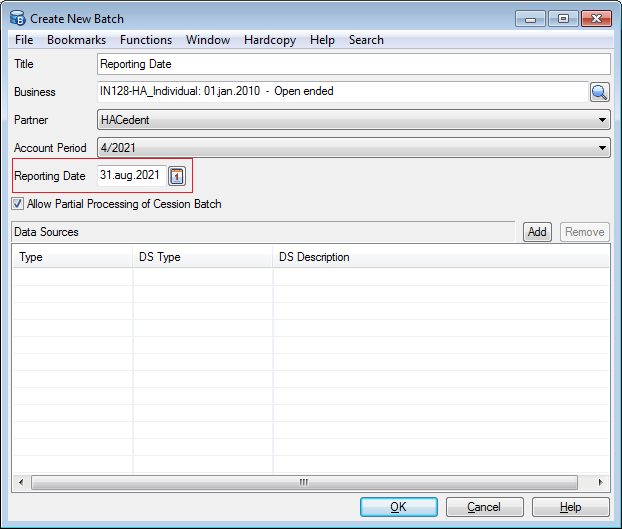This screenshot has width=622, height=529.
Task: Click the Add data source button
Action: [537, 232]
